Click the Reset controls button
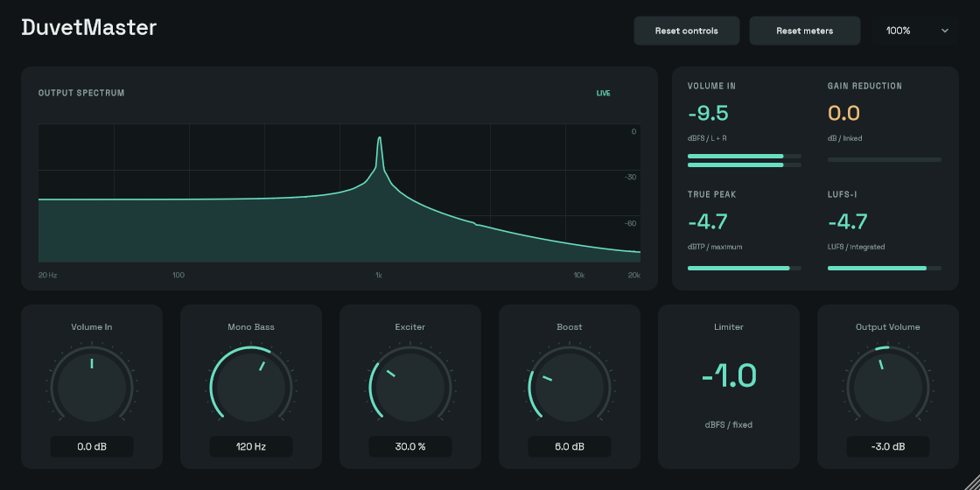 (x=686, y=31)
